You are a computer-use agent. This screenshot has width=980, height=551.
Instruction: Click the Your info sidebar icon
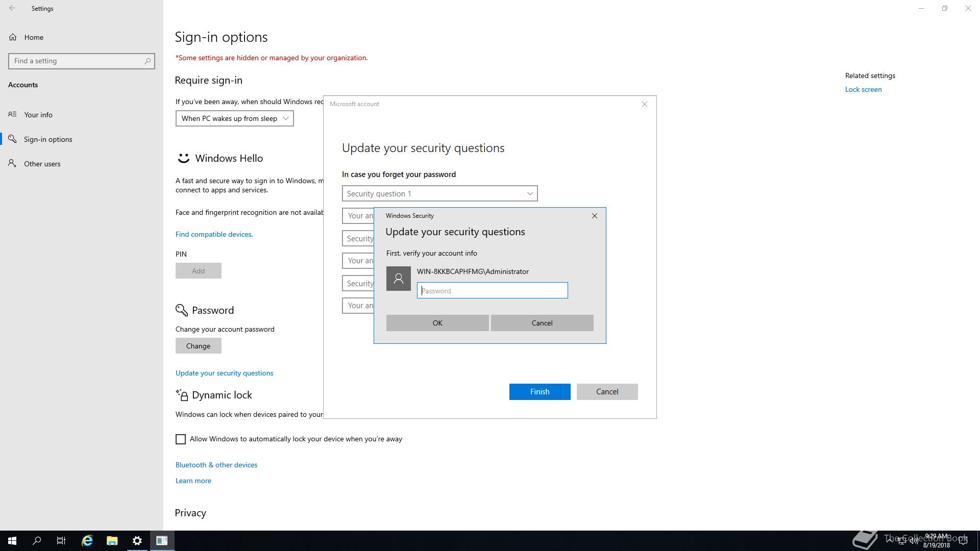click(x=12, y=114)
